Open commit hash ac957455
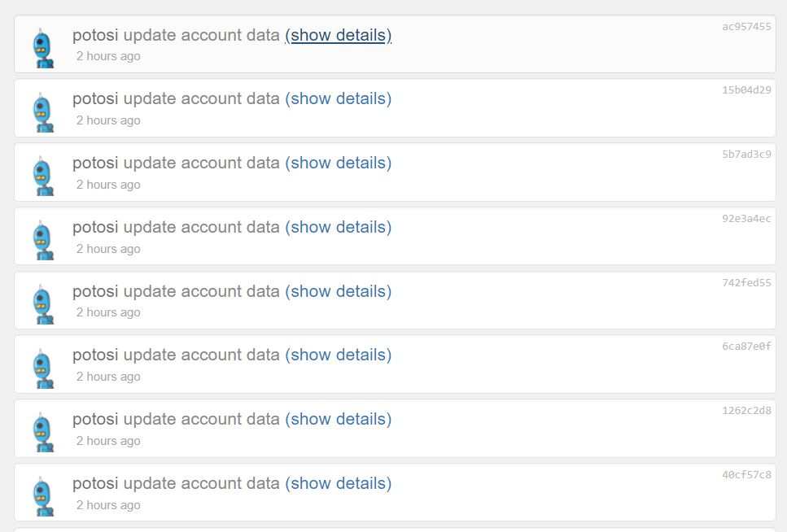Viewport: 787px width, 532px height. 746,27
